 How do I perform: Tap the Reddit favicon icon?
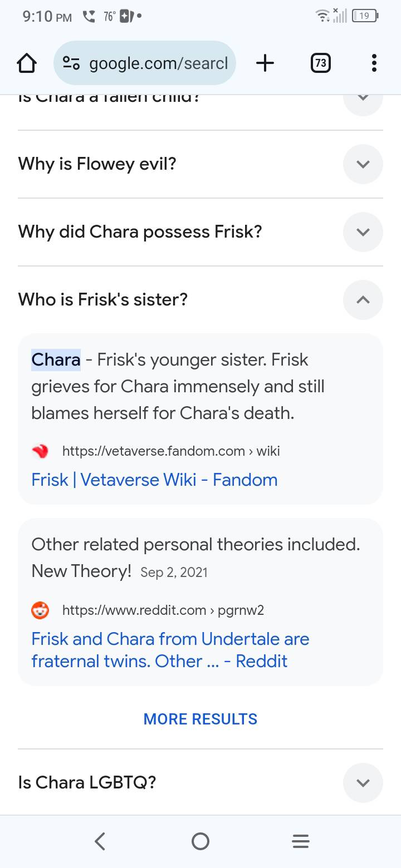pyautogui.click(x=40, y=610)
